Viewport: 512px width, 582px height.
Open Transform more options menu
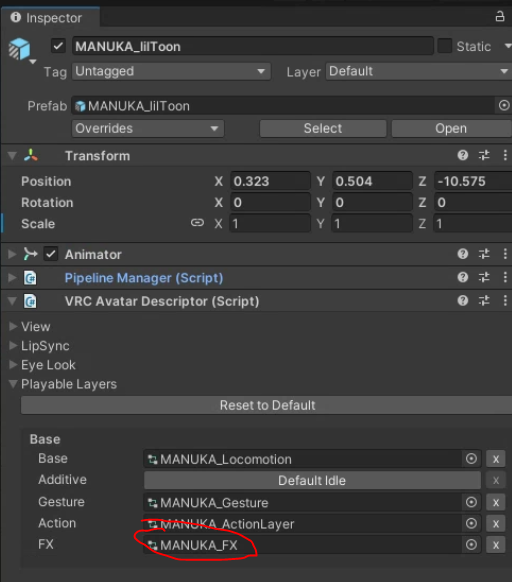click(x=505, y=155)
